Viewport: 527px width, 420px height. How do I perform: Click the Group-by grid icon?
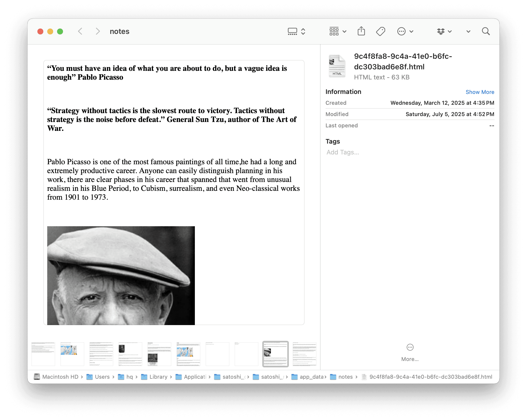(334, 31)
